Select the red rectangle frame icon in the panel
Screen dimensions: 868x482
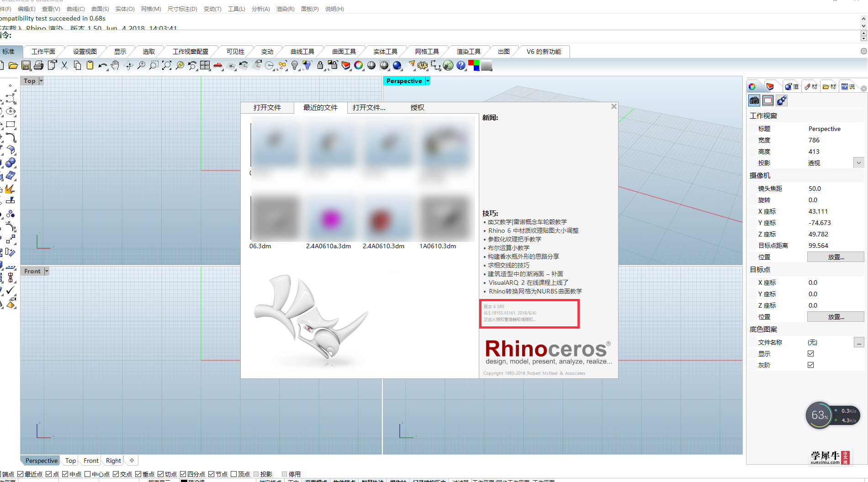[x=768, y=100]
